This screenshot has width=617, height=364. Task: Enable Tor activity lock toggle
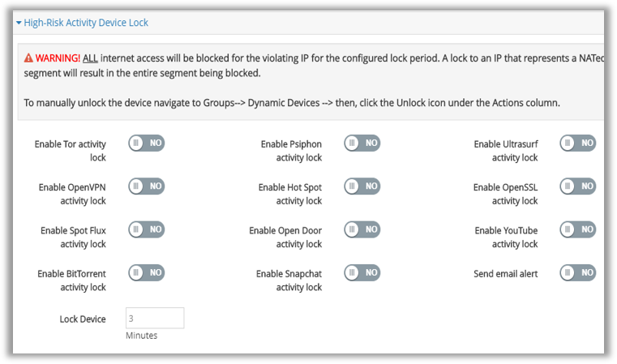click(x=147, y=143)
